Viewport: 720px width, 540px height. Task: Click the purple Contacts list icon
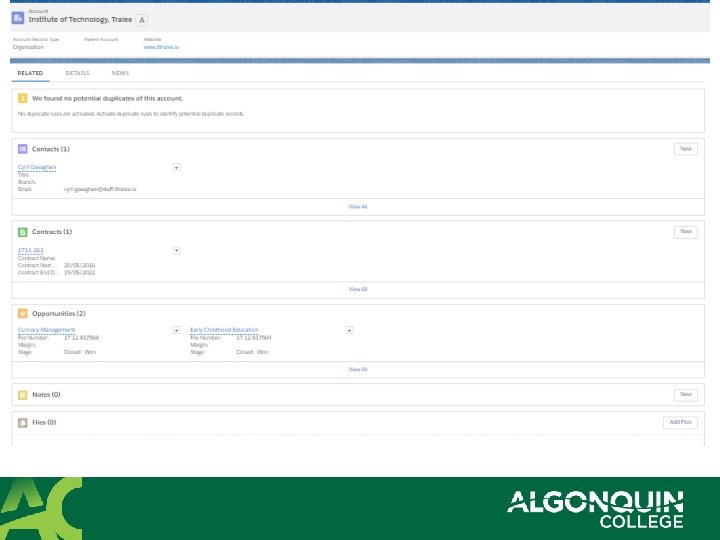tap(22, 149)
